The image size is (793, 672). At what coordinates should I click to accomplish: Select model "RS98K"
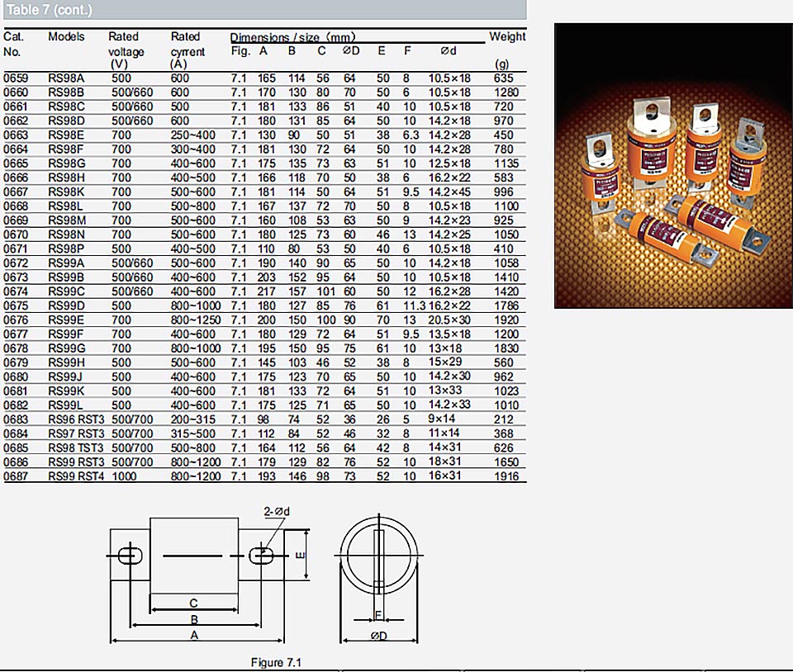point(66,192)
